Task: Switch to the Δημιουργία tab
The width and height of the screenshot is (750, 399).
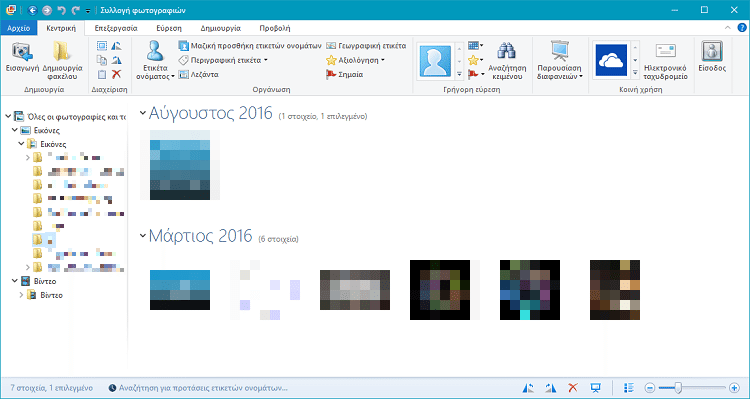Action: (x=221, y=28)
